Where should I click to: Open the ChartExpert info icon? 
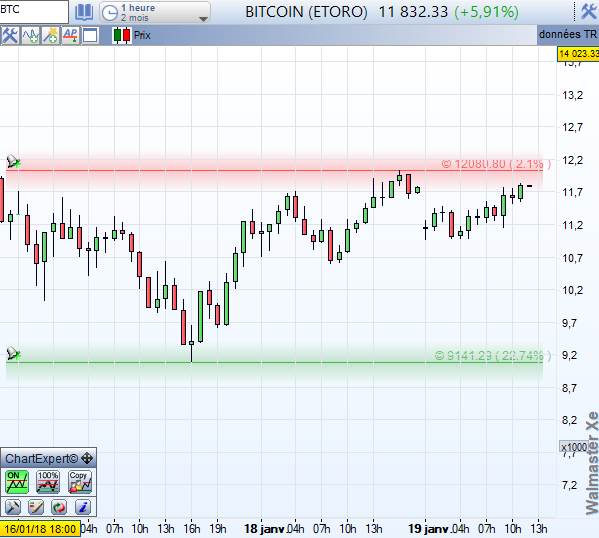pyautogui.click(x=83, y=507)
